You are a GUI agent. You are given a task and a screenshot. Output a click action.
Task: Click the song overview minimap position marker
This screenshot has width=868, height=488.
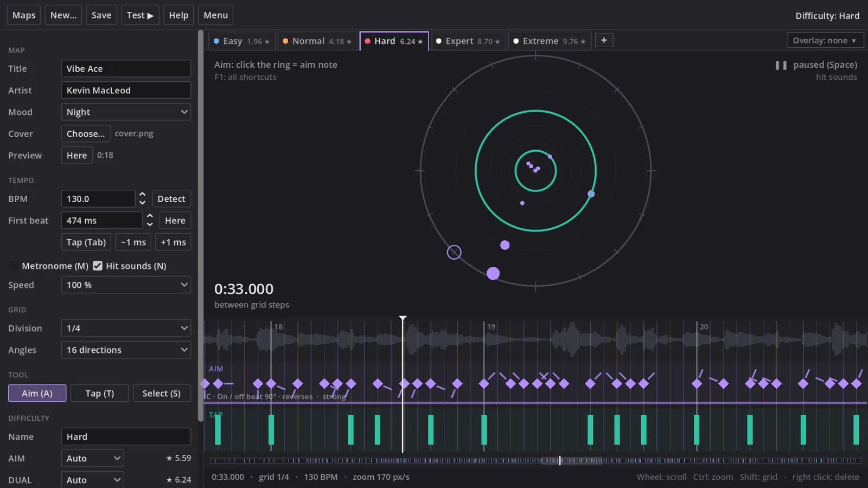point(560,460)
